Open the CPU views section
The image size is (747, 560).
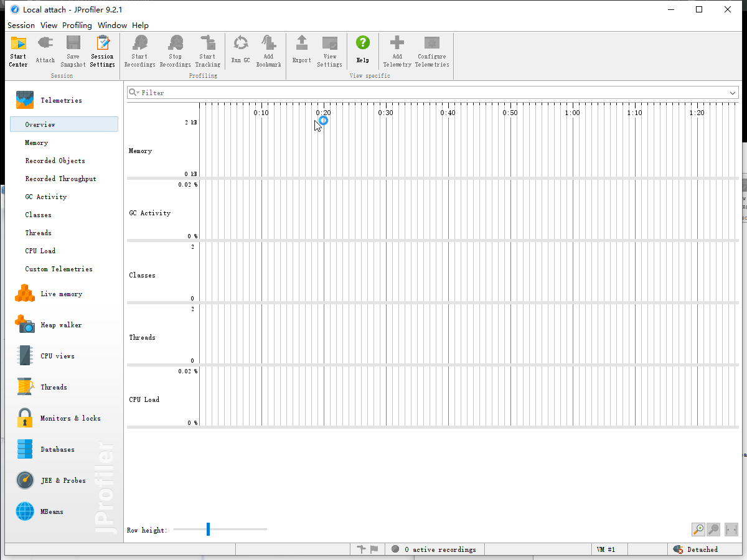pyautogui.click(x=57, y=356)
